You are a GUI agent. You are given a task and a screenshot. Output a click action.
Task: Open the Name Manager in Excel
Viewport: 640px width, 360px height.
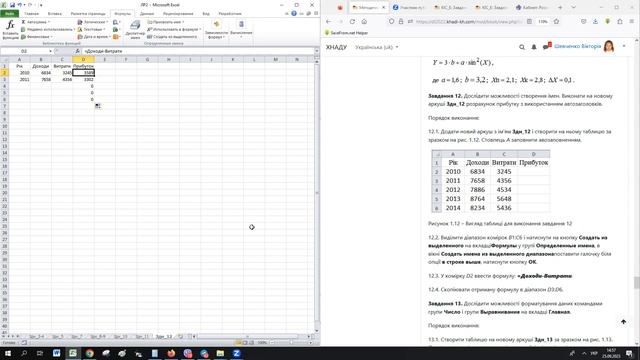coord(135,30)
